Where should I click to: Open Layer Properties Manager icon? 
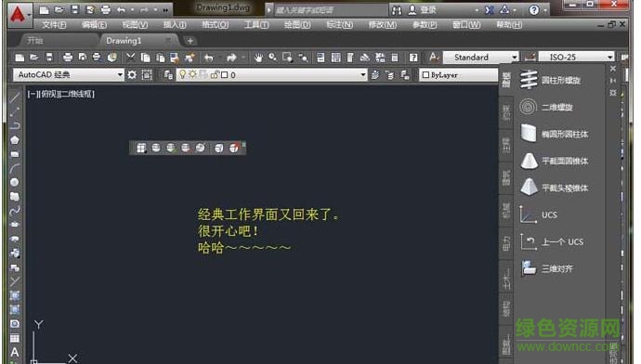click(x=168, y=75)
